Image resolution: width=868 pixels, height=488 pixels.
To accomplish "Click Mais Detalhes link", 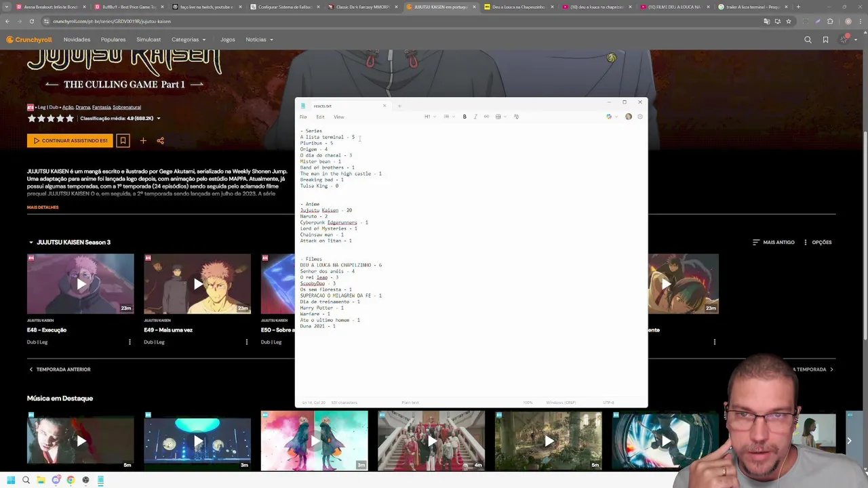I will tap(43, 207).
